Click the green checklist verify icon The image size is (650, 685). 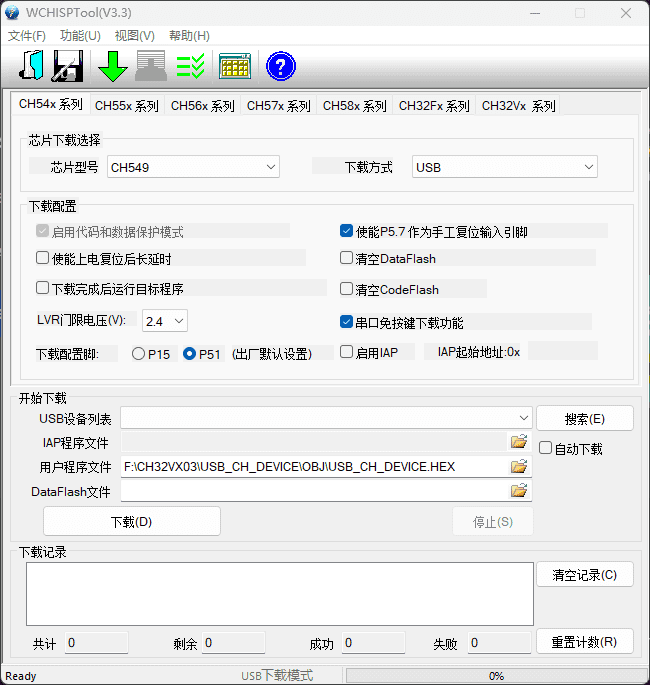click(x=190, y=66)
